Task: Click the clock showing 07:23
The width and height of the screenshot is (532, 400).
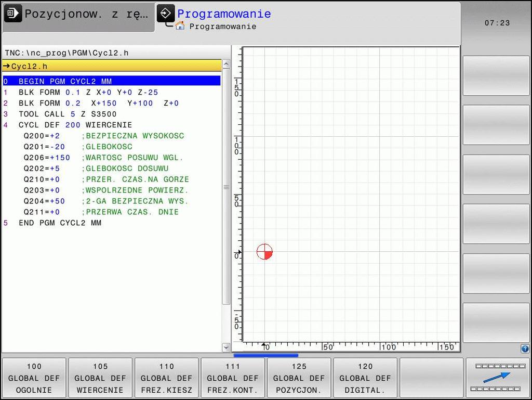Action: click(497, 23)
